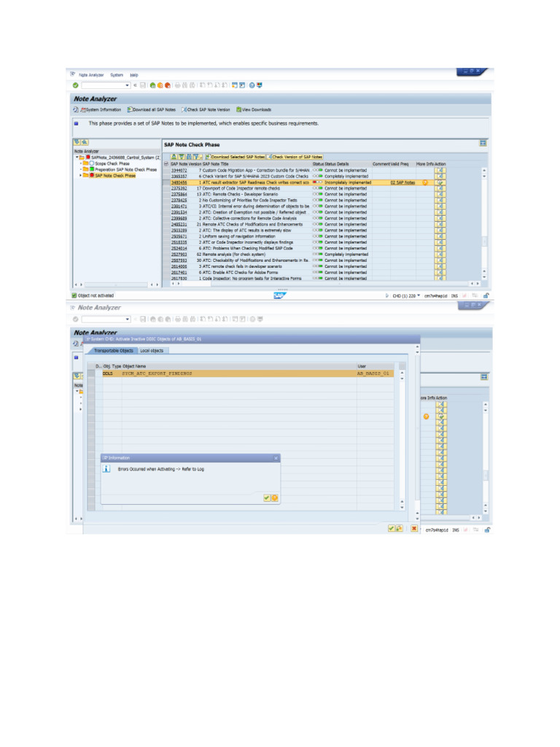Click the filter icon in table toolbar
Viewport: 560px width, 747px height.
(196, 157)
